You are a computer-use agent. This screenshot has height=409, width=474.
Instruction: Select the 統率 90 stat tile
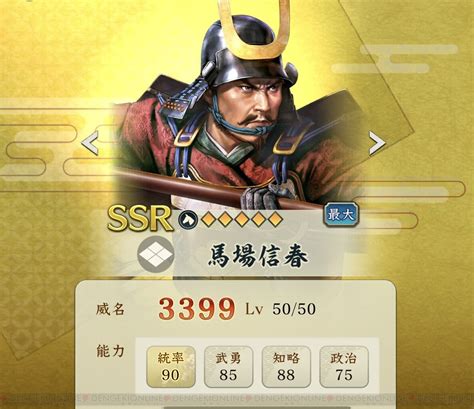(x=171, y=367)
